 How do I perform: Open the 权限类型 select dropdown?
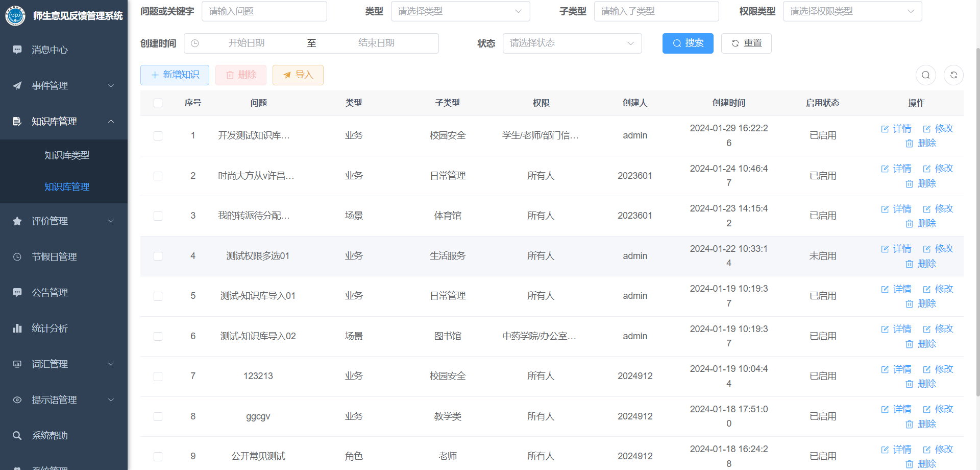[852, 11]
